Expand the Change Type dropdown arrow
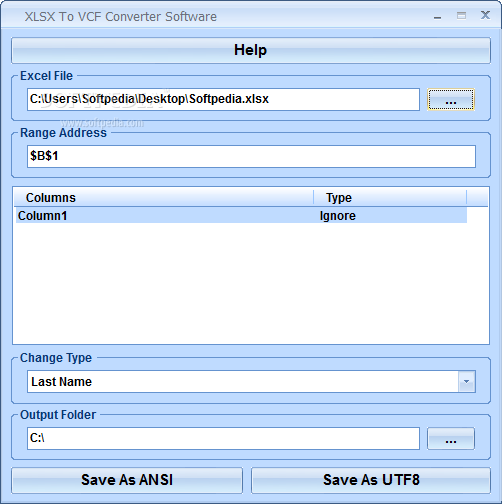The height and width of the screenshot is (504, 502). pyautogui.click(x=466, y=382)
